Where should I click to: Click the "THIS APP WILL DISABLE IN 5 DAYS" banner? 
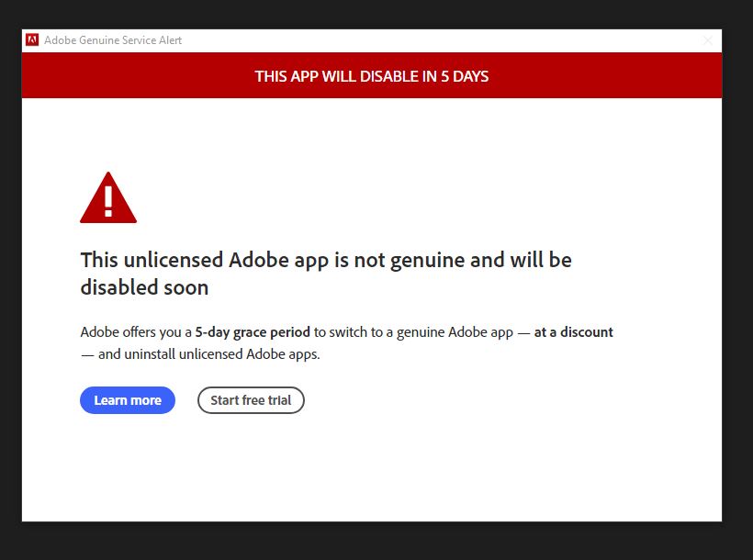[372, 75]
